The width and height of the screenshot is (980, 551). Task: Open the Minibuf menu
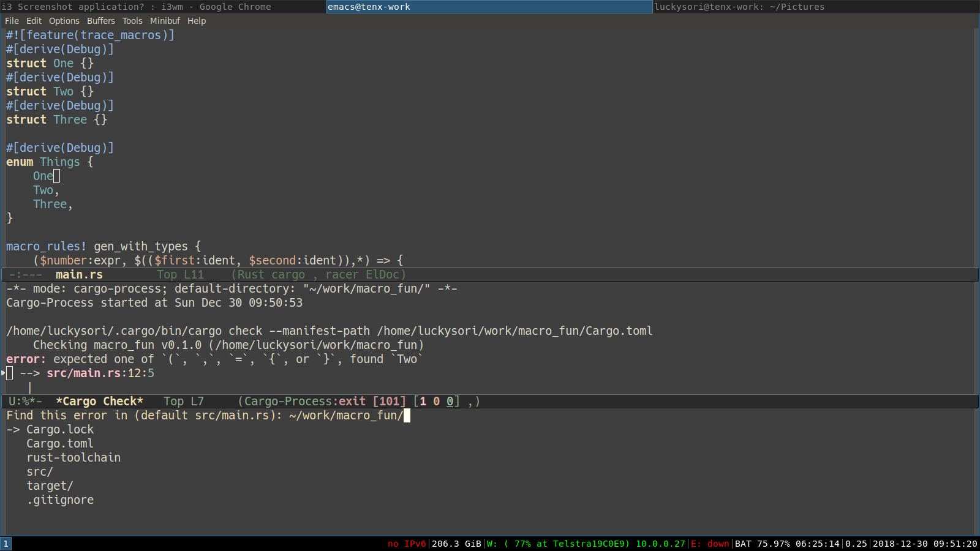pos(165,21)
